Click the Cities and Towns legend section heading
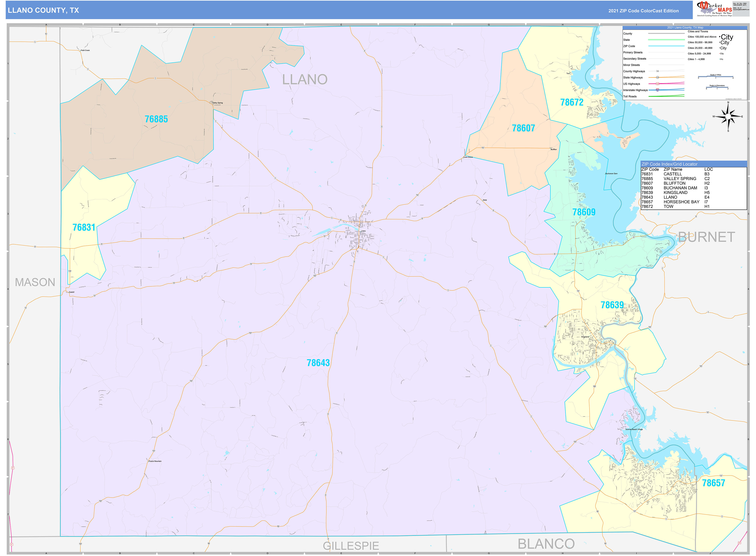 pos(698,31)
